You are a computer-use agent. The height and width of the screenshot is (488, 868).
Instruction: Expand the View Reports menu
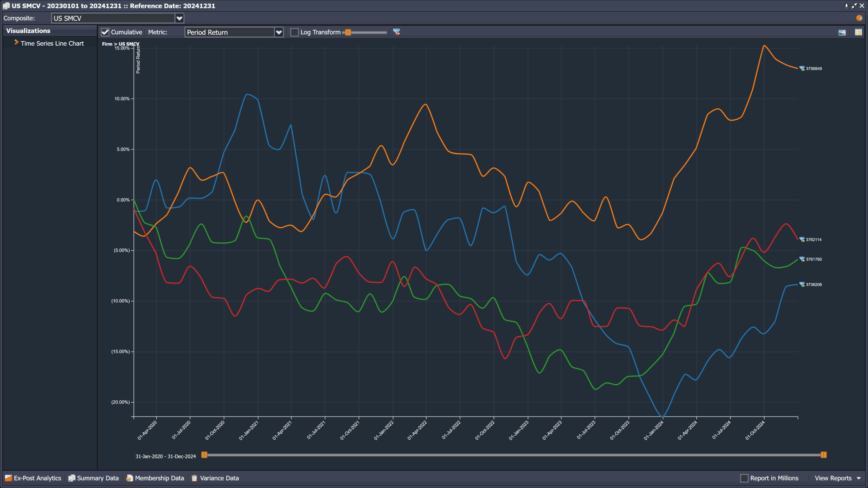(837, 478)
